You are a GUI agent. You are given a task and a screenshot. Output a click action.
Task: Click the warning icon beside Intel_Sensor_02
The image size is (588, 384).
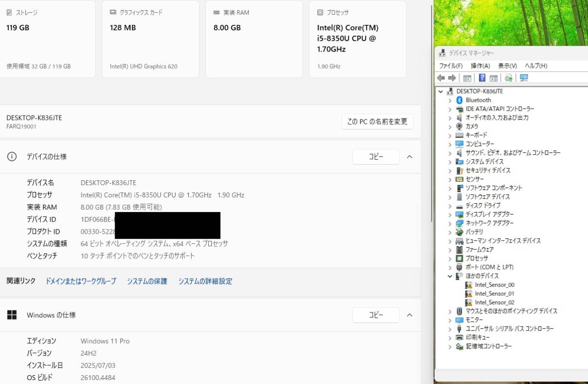468,302
